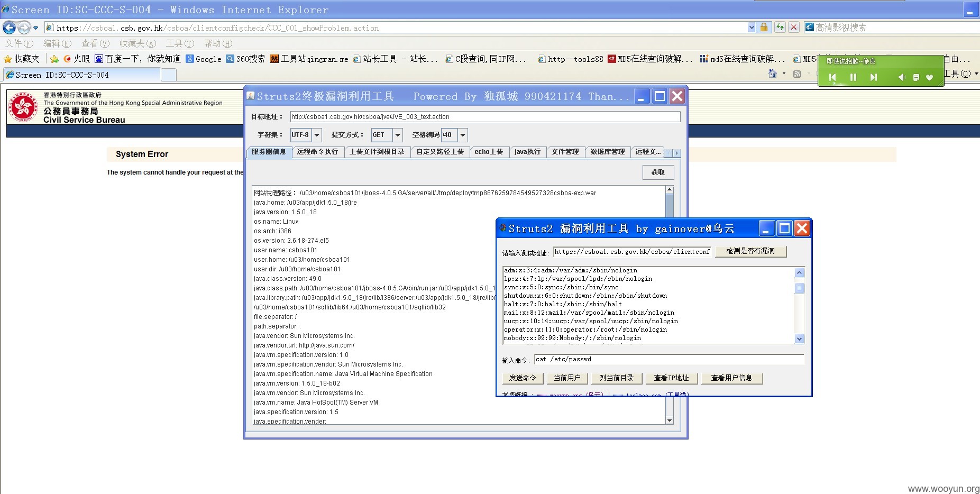Open the 工具站qingran.me bookmark
Image resolution: width=980 pixels, height=494 pixels.
[x=309, y=59]
